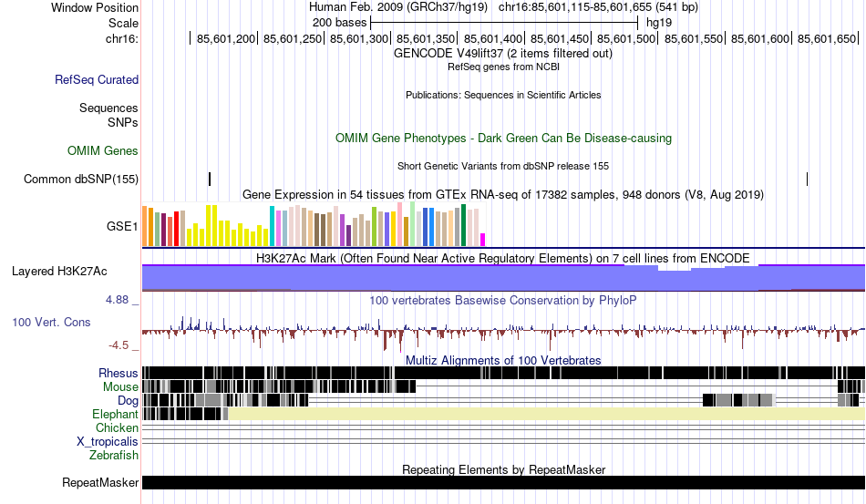Open the 100 Vert. Cons track label
The image size is (866, 504).
tap(51, 322)
